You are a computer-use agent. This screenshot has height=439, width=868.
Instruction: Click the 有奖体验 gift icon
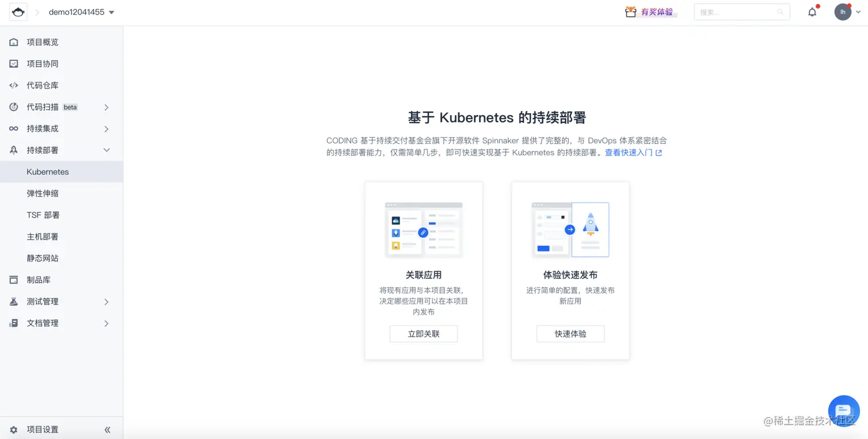point(630,12)
